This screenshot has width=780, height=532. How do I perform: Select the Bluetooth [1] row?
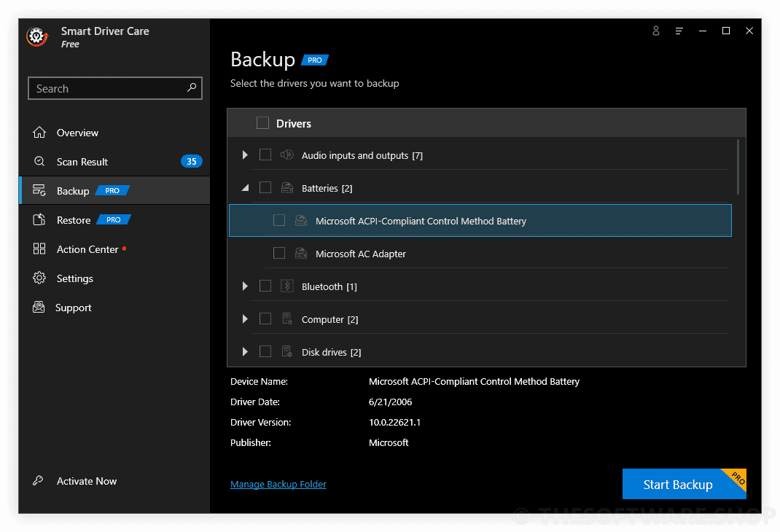480,286
